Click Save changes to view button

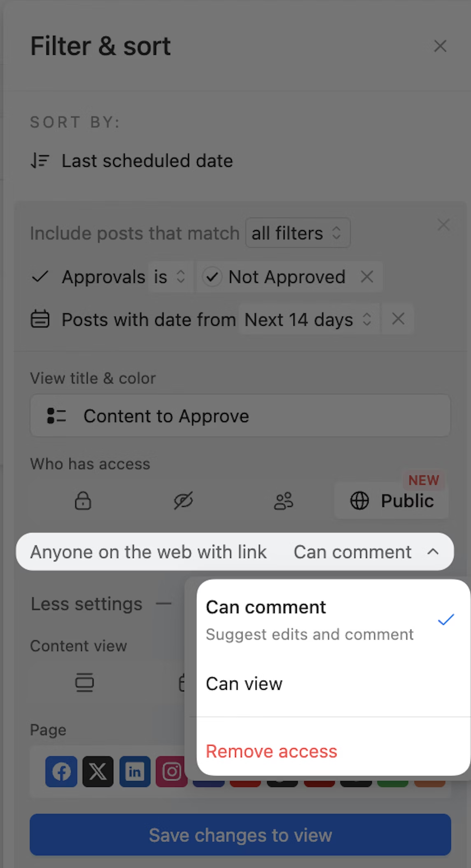click(x=240, y=835)
